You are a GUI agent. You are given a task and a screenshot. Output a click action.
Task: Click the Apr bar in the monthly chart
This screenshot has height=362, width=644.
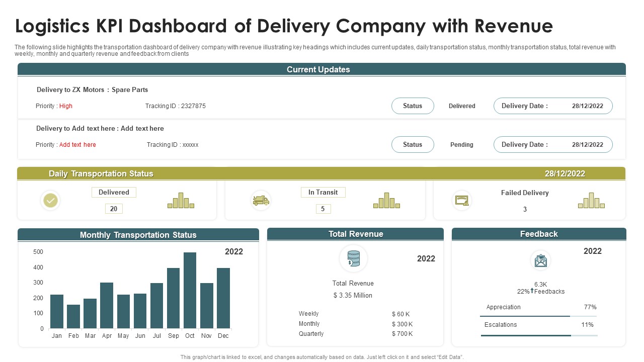click(107, 306)
